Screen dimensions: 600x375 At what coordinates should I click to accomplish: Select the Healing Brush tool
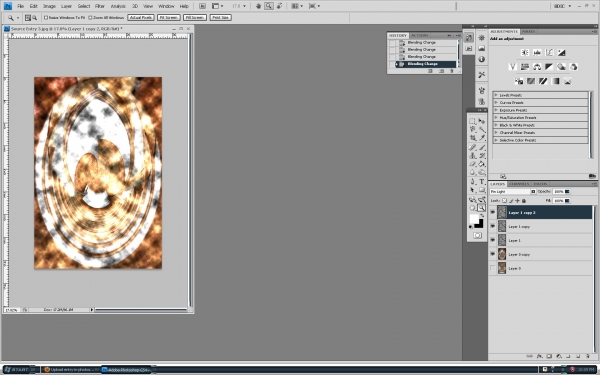(x=473, y=147)
